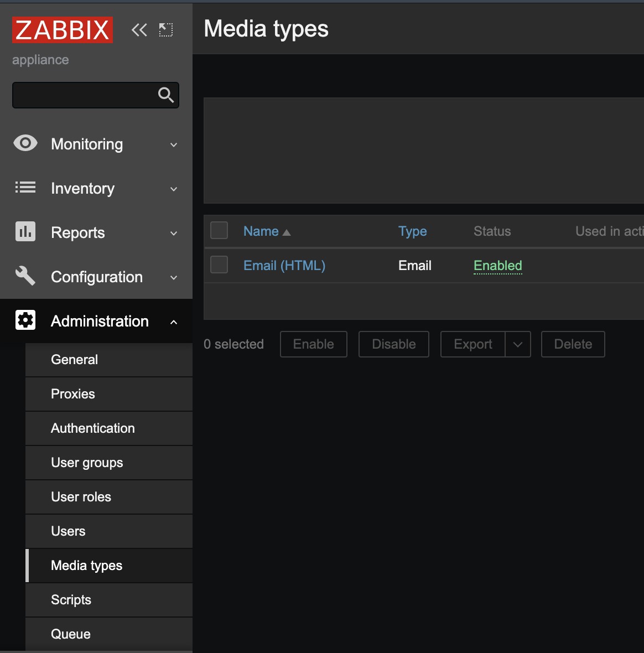Click the Name sort arrow triangle
This screenshot has height=653, width=644.
[287, 232]
